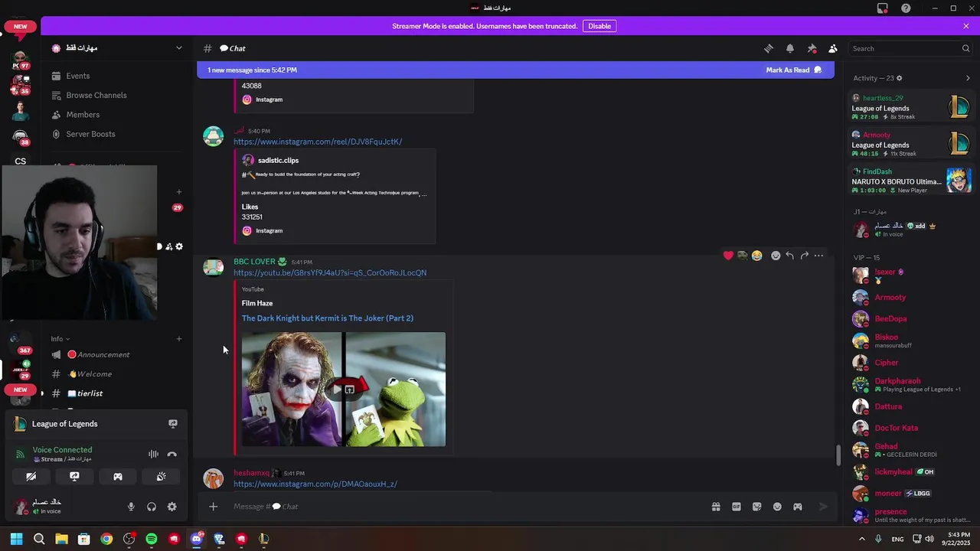Disable Streamer Mode via banner button

click(599, 26)
